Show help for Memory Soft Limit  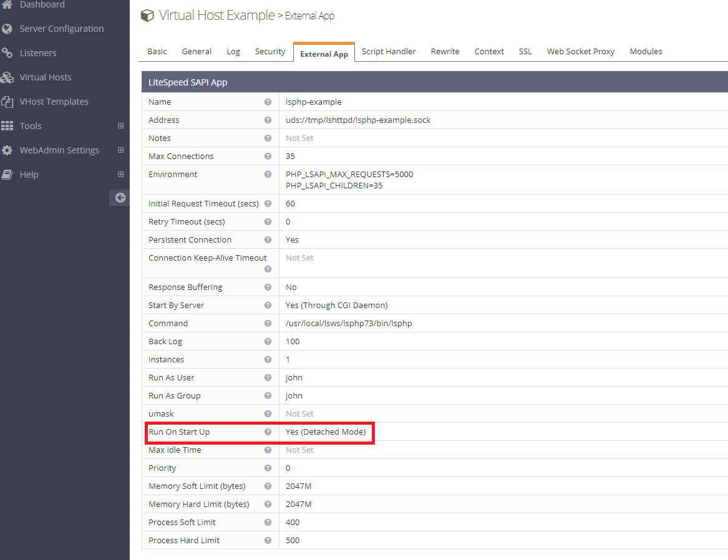pos(268,486)
